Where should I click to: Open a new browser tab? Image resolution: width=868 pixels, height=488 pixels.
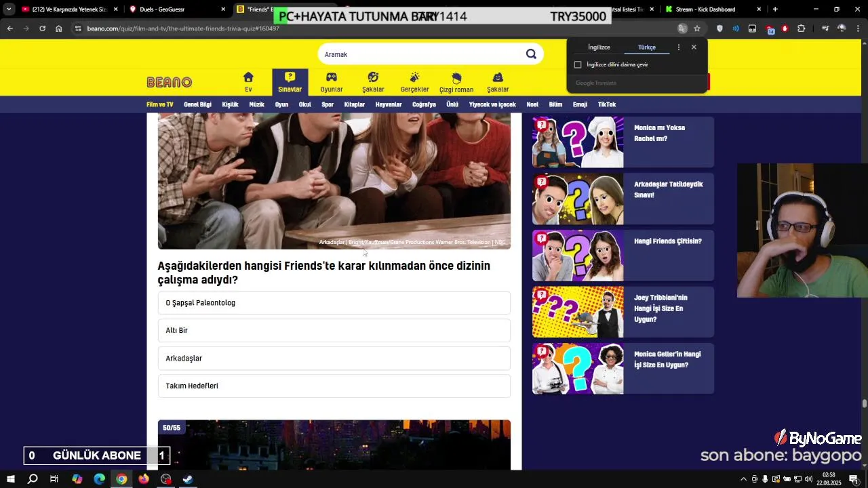coord(775,9)
